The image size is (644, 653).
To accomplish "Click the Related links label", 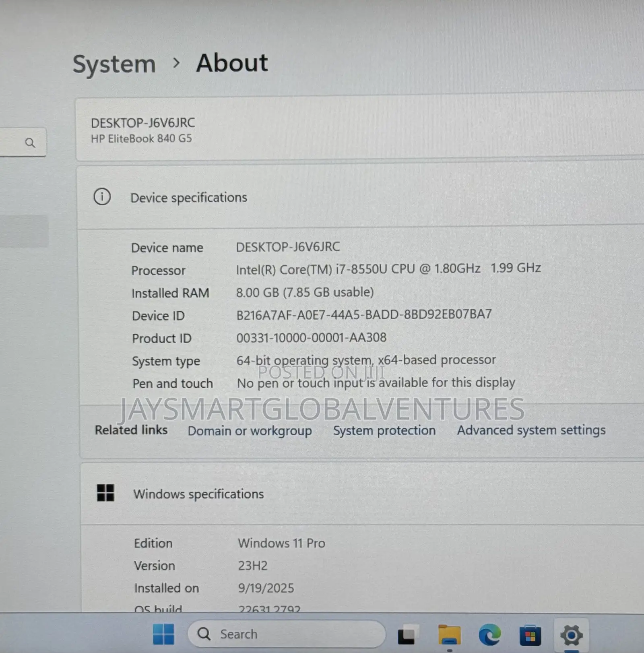I will tap(131, 430).
